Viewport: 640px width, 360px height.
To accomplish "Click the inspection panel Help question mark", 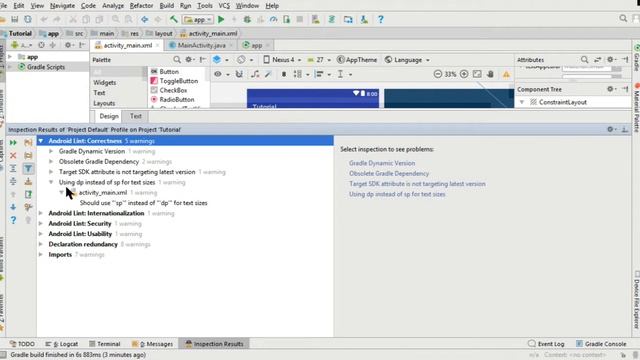I will [x=13, y=220].
